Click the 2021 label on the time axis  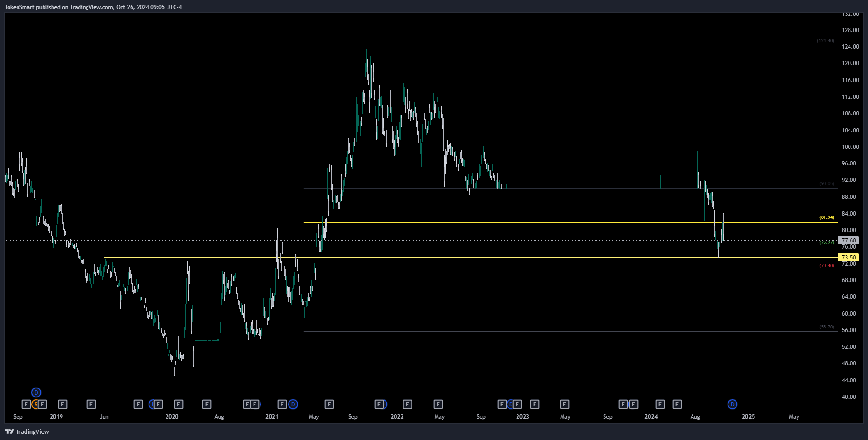click(272, 417)
